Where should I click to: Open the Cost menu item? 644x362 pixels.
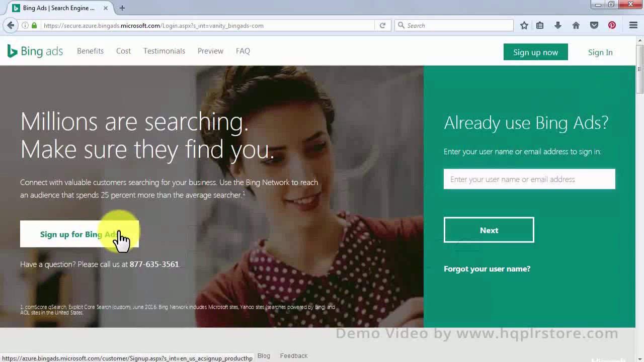(x=123, y=51)
